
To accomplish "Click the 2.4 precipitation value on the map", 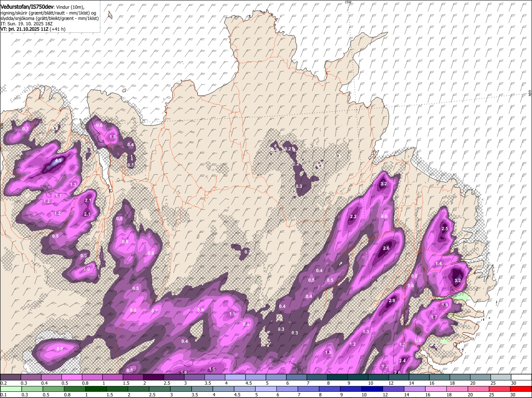I will click(x=402, y=361).
